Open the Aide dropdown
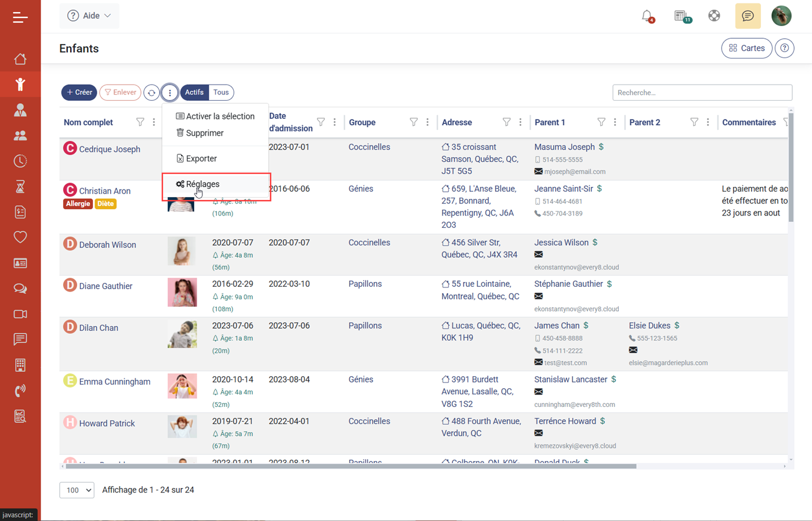 (89, 16)
